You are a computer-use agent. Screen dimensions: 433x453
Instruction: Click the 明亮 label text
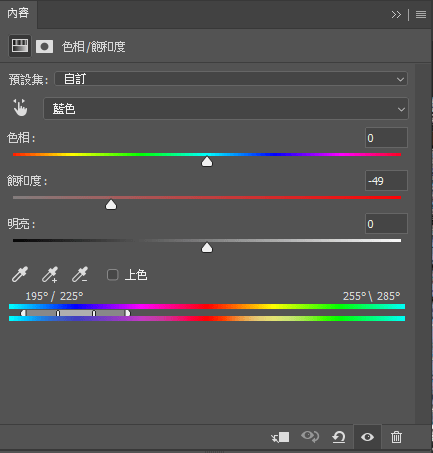(21, 224)
